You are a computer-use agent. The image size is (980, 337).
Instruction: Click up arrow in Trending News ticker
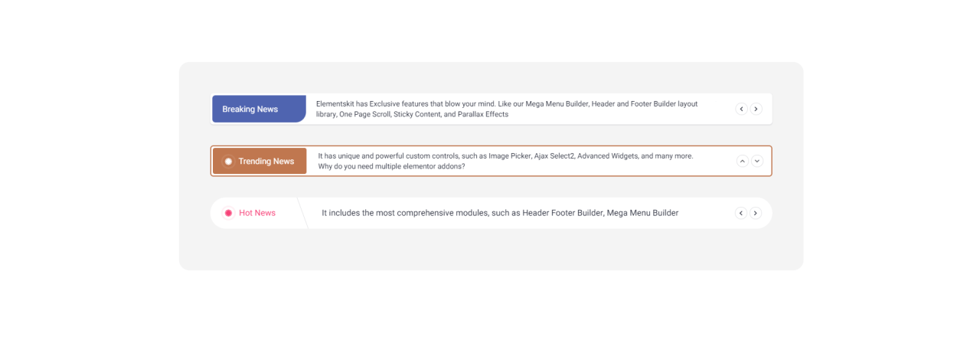742,161
